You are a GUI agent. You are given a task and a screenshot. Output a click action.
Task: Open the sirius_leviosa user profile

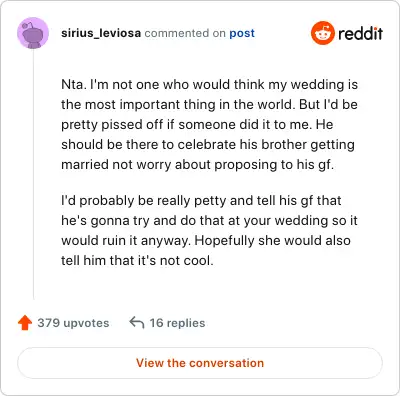(101, 33)
